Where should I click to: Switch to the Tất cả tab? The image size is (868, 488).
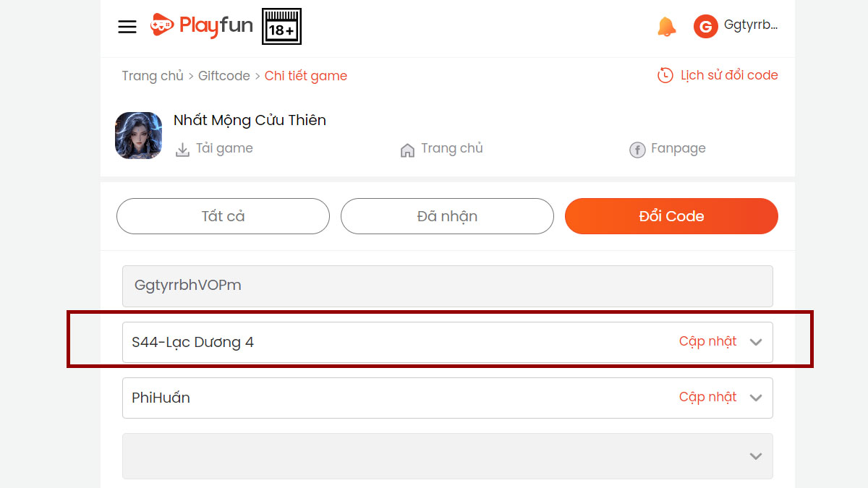[x=223, y=216]
